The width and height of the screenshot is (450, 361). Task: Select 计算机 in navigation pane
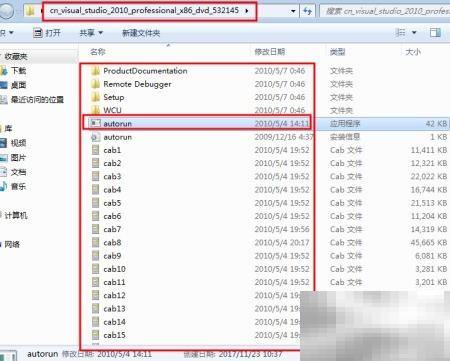(16, 216)
